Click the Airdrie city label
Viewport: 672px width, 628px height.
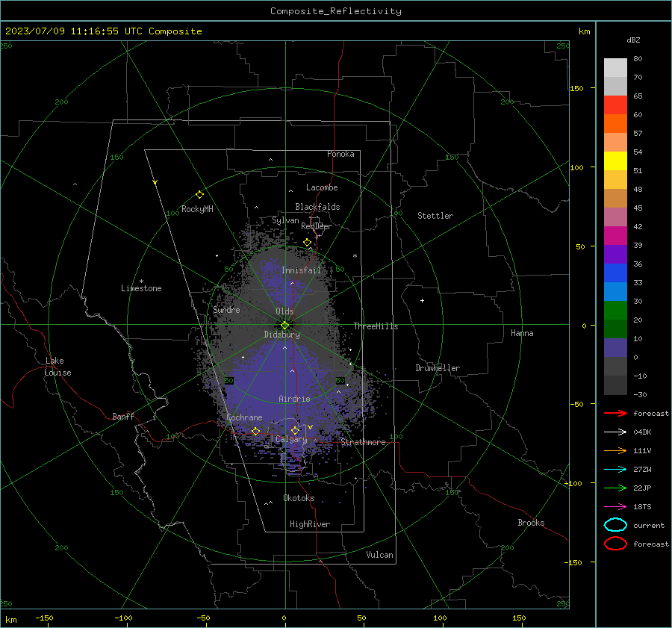pos(294,399)
